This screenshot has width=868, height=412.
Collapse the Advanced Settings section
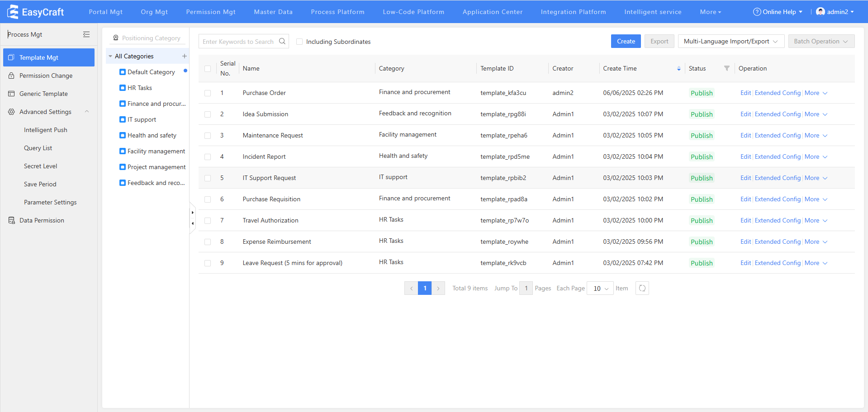pos(86,112)
